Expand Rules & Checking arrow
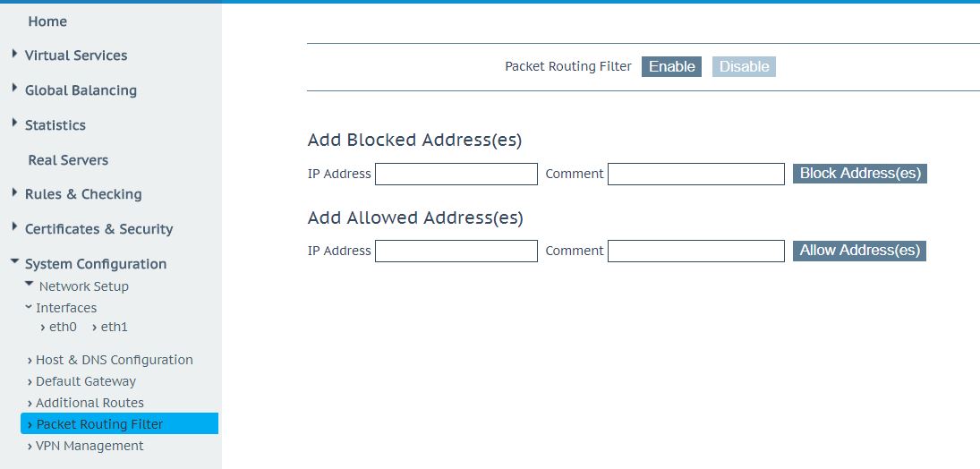Screen dimensions: 980x469 [x=15, y=192]
